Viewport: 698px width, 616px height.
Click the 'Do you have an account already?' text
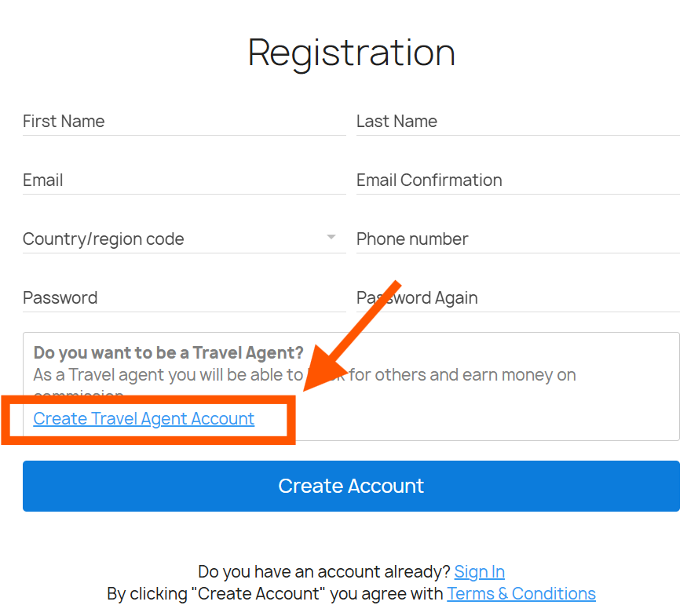pos(323,572)
